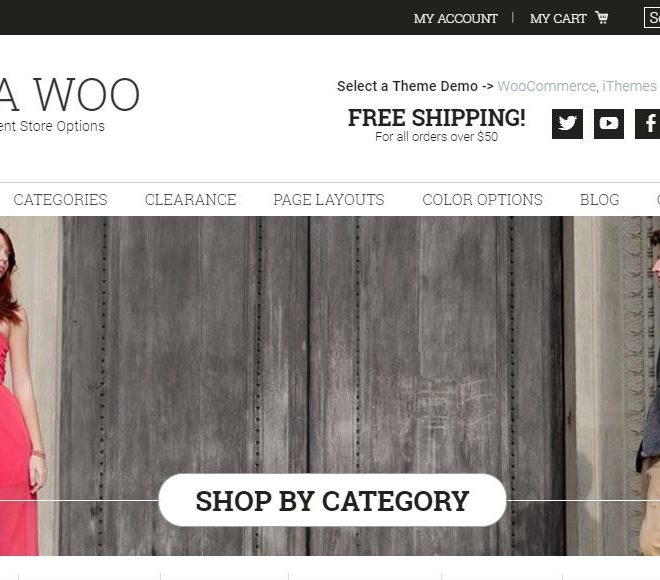
Task: Go to the BLOG menu item
Action: [599, 200]
